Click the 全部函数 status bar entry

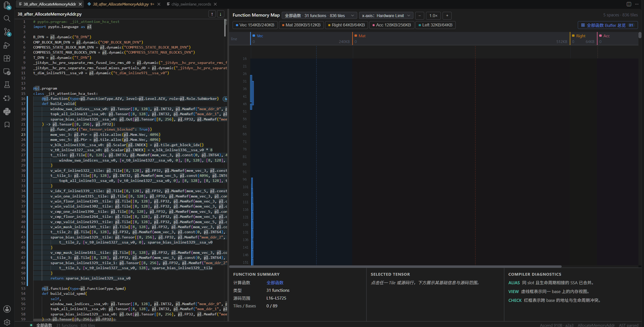(44, 325)
